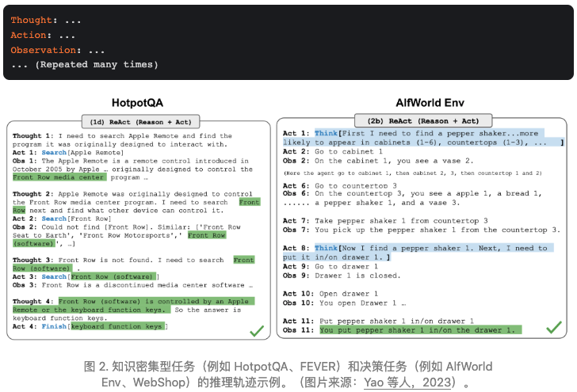
Task: Click the orange Thought: keyword in code block
Action: pos(32,21)
